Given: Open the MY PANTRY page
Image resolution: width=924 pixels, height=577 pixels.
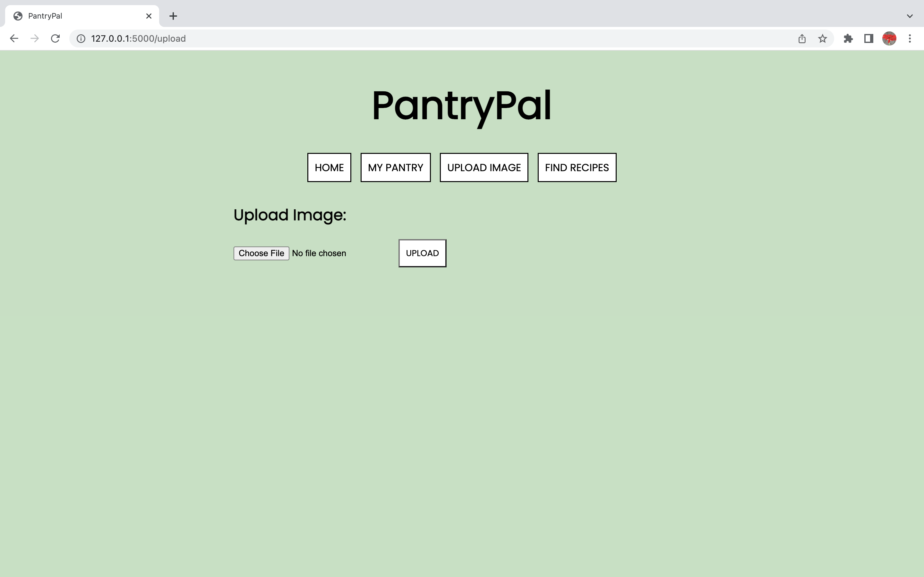Looking at the screenshot, I should click(x=396, y=168).
